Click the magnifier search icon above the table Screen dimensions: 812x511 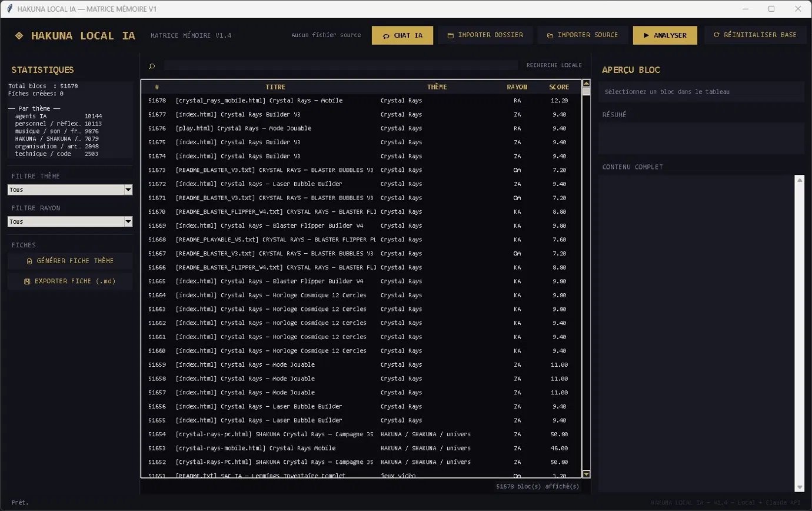(x=152, y=66)
